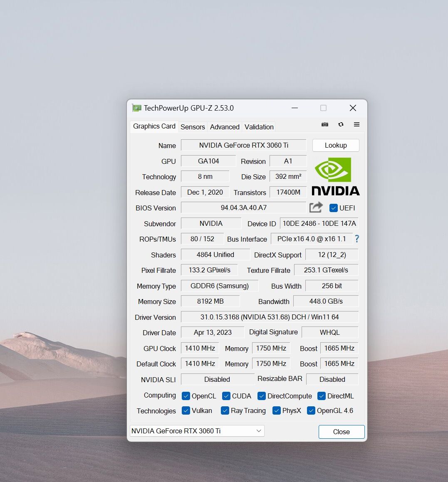The width and height of the screenshot is (448, 482).
Task: Click the refresh icon in GPU-Z
Action: click(x=341, y=124)
